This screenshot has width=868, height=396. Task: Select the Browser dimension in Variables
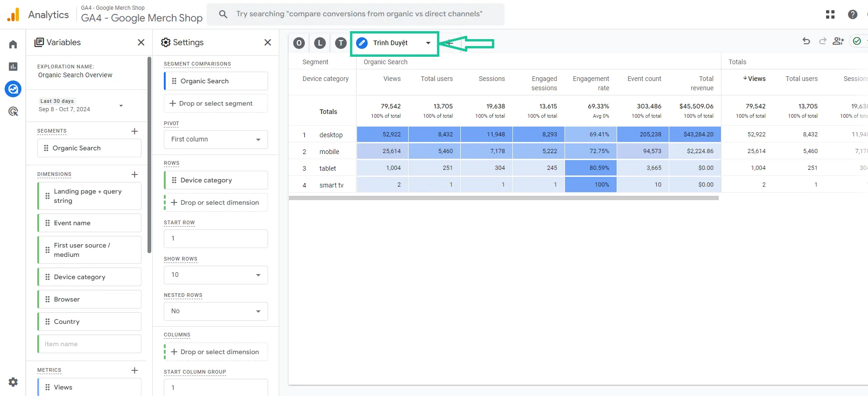coord(89,299)
